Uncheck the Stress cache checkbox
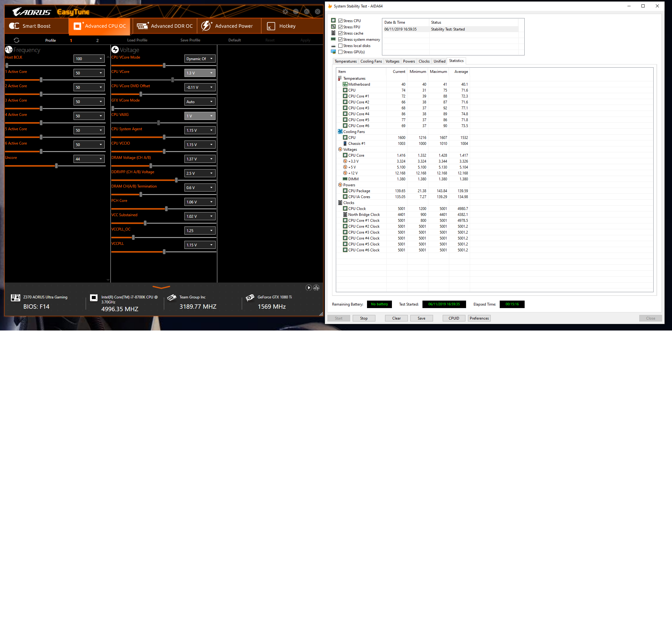The height and width of the screenshot is (623, 672). (x=341, y=33)
